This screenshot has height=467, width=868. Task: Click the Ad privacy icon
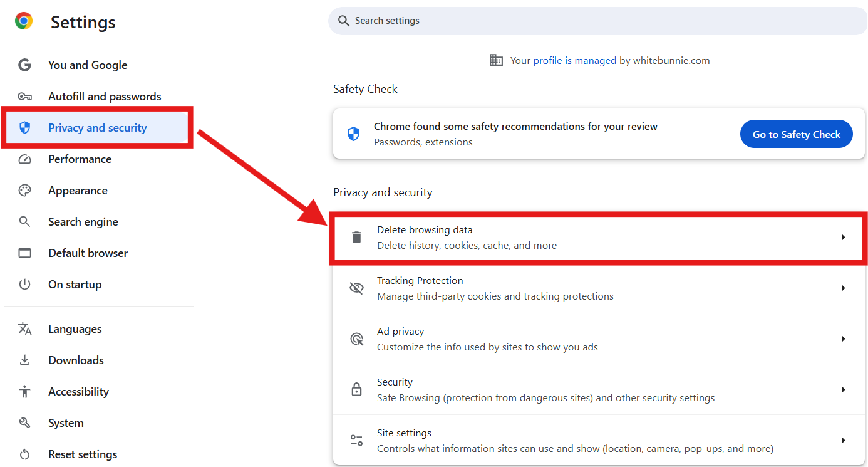[x=356, y=339]
